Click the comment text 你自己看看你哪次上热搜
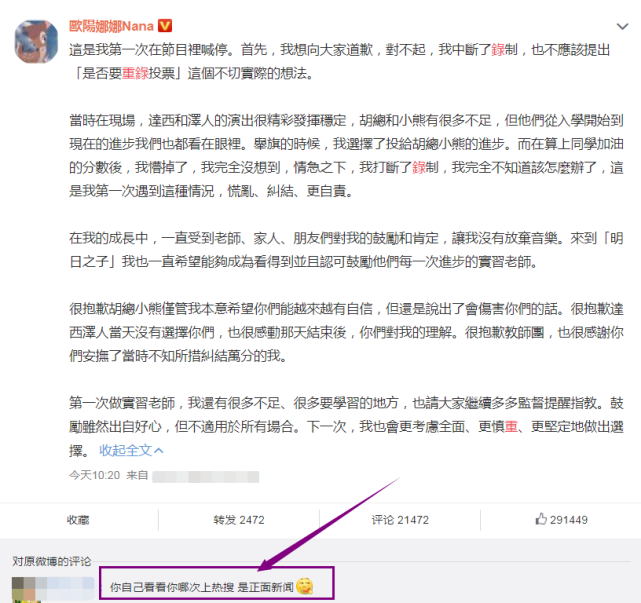The image size is (641, 603). (x=172, y=587)
